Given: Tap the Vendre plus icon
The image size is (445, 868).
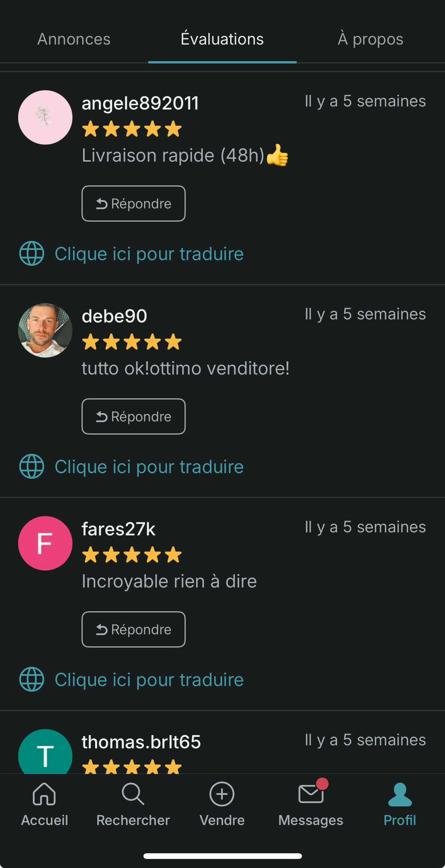Looking at the screenshot, I should (x=222, y=794).
